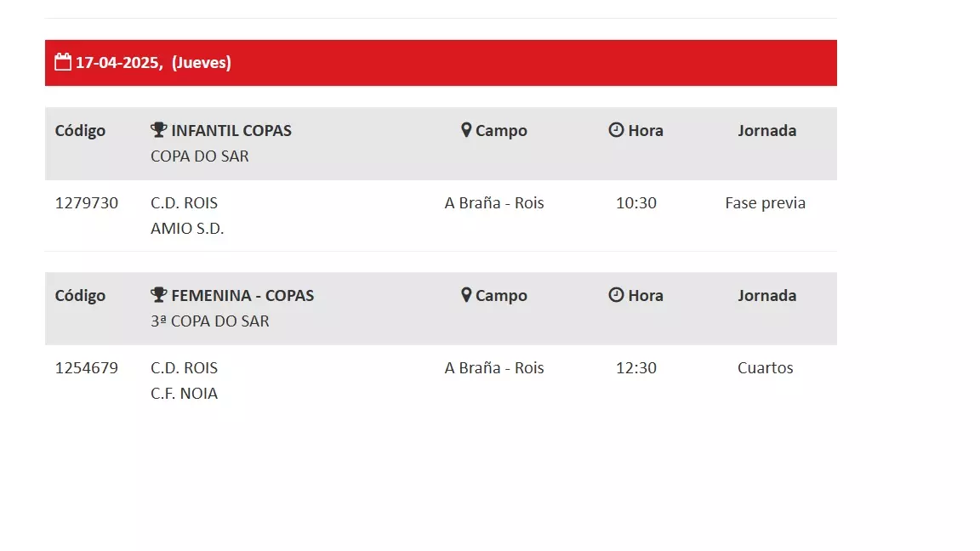Select the AMIO S.D. team name
Screen dimensions: 980x551
[x=187, y=229]
